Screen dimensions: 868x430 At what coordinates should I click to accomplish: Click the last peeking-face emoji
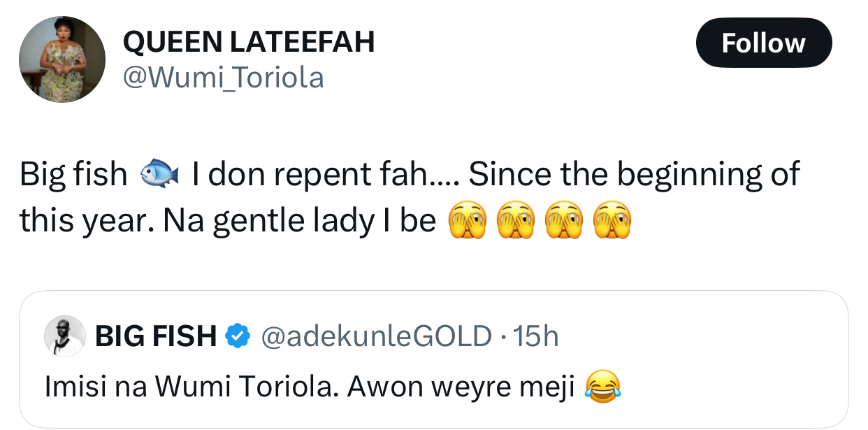(x=612, y=222)
